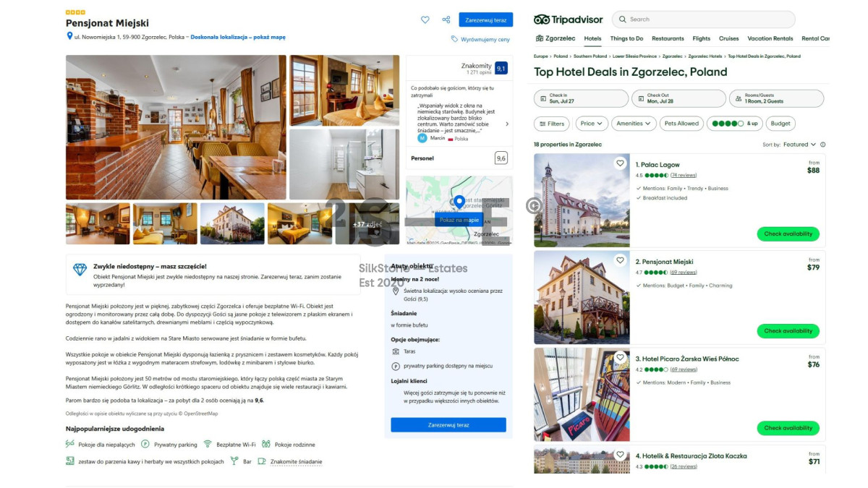Open the '+37 zdjęć' photo thumbnail
868x488 pixels.
point(367,224)
